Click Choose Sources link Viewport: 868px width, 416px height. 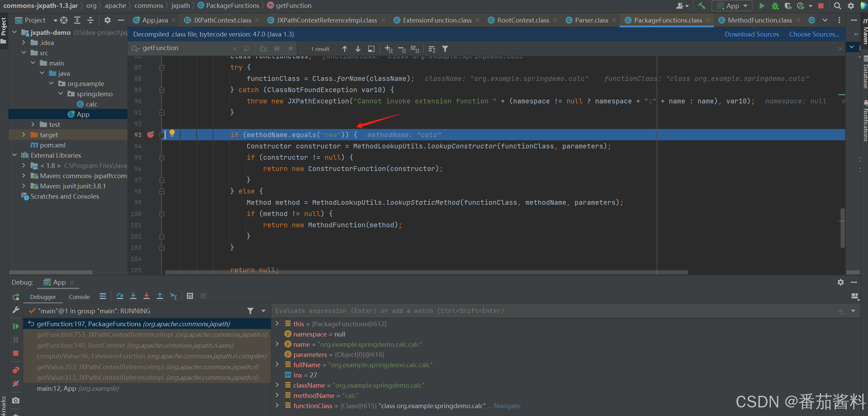[814, 34]
